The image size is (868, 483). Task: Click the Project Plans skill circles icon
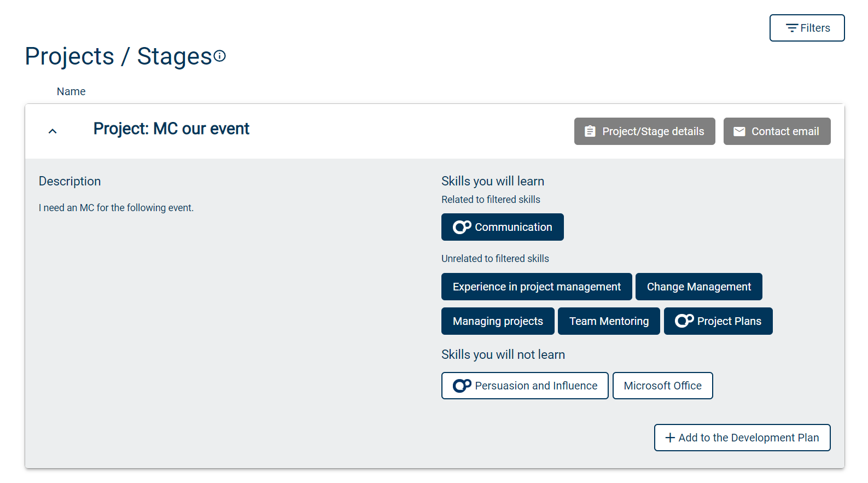[x=684, y=321]
